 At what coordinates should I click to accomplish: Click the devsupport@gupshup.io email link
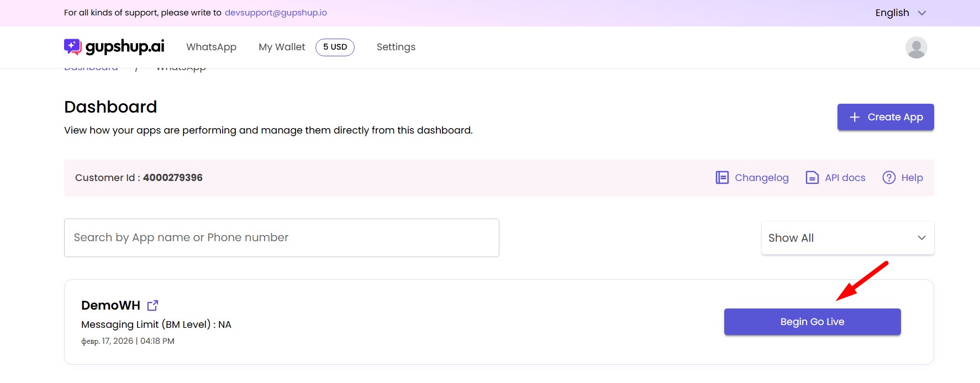tap(276, 13)
